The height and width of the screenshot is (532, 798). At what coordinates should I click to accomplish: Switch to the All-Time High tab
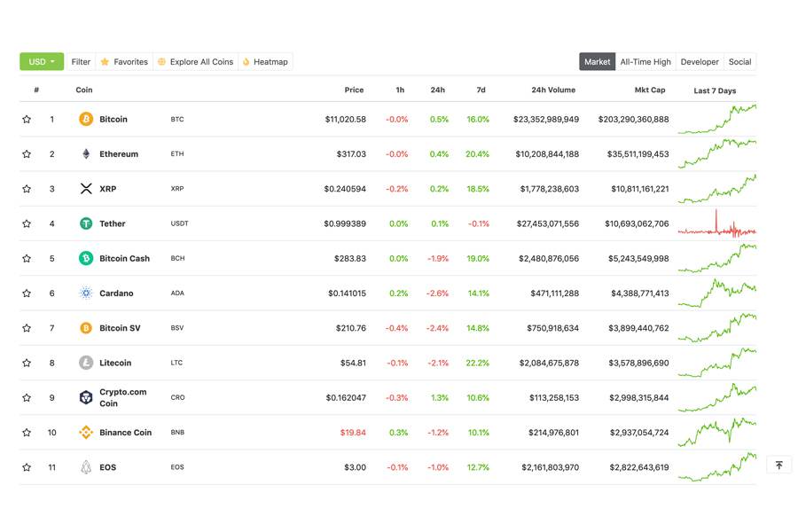click(x=645, y=62)
